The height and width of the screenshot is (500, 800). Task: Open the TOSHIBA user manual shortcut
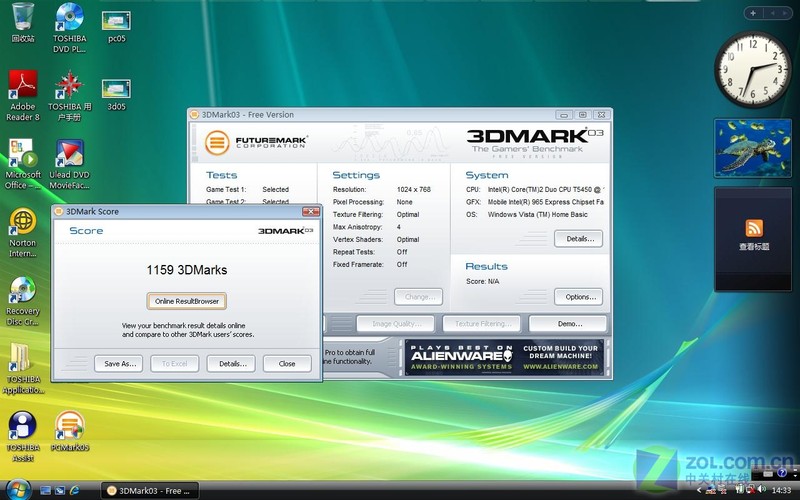point(69,95)
